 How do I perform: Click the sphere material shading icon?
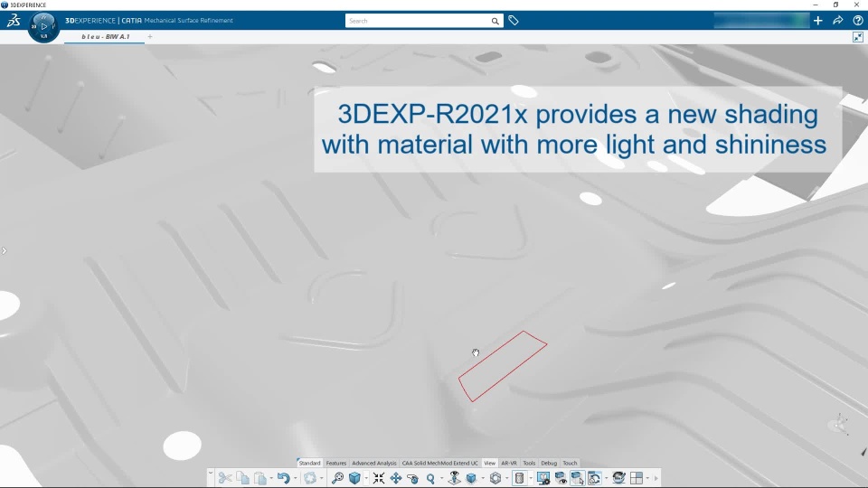[x=618, y=478]
